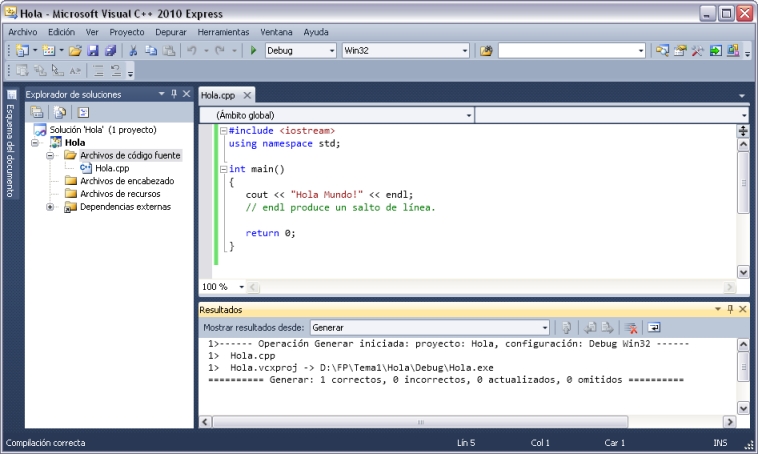This screenshot has height=454, width=758.
Task: Click Find Message in Code icon in Resultados
Action: (567, 328)
